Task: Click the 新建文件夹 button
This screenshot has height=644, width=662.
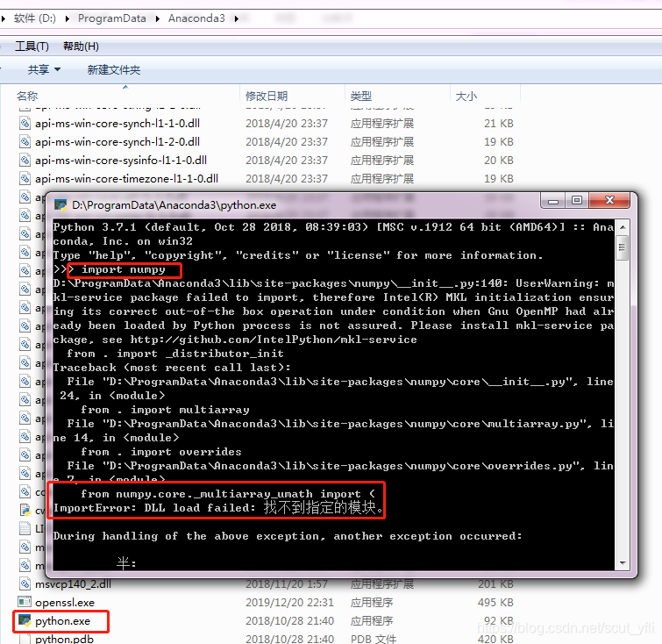Action: (114, 69)
